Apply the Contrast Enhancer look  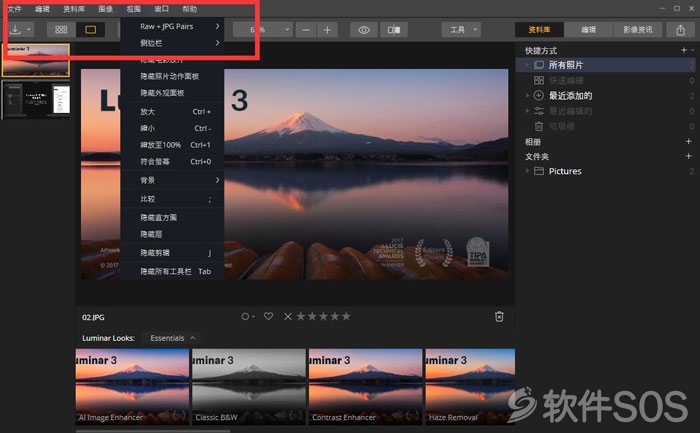click(365, 387)
